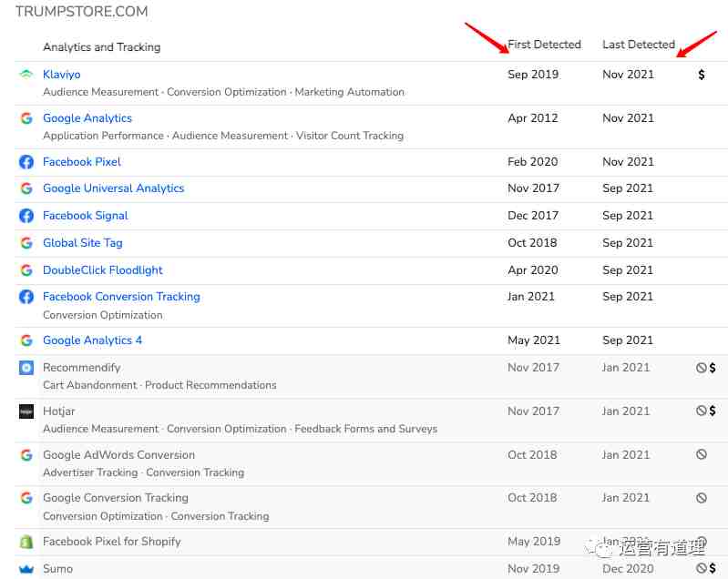The height and width of the screenshot is (579, 728).
Task: Click Facebook Conversion Tracking's Jan 2021 date
Action: point(531,297)
